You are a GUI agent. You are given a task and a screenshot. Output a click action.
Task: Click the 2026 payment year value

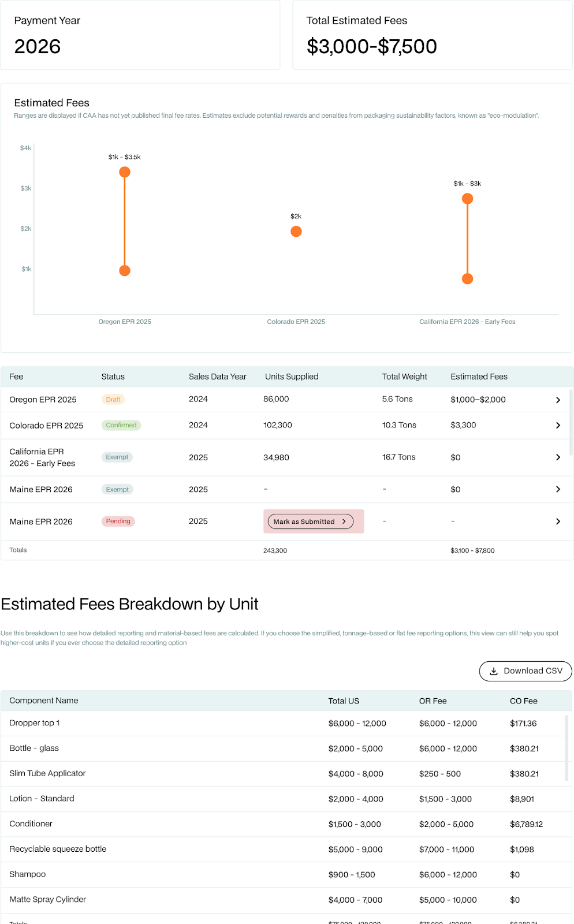38,46
